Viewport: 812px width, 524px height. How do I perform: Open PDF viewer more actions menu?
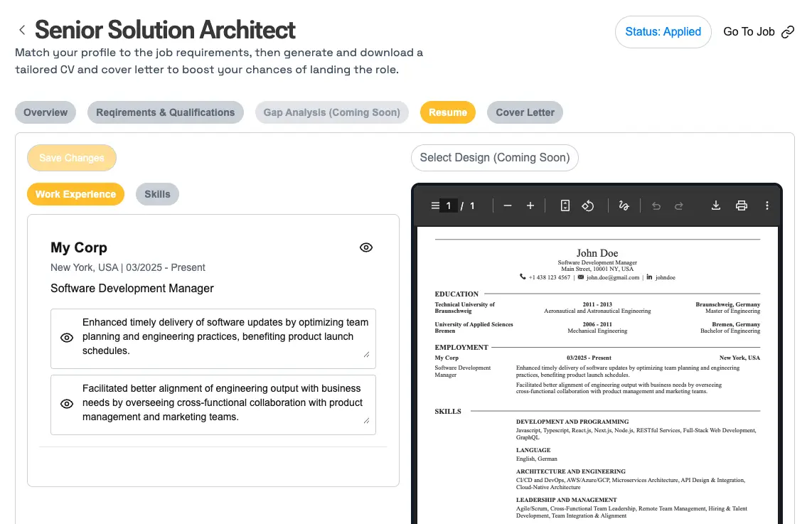tap(767, 205)
